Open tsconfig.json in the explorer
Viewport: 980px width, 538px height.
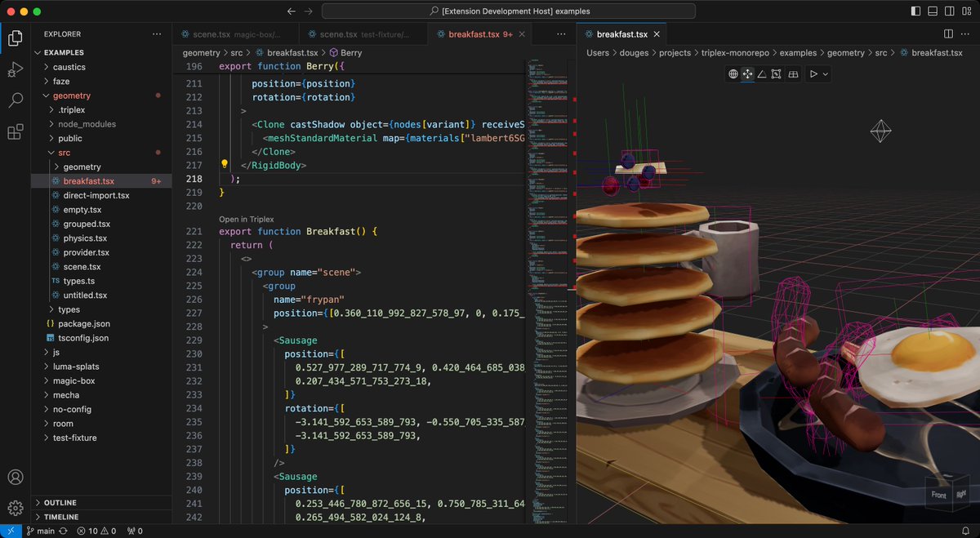pos(101,338)
